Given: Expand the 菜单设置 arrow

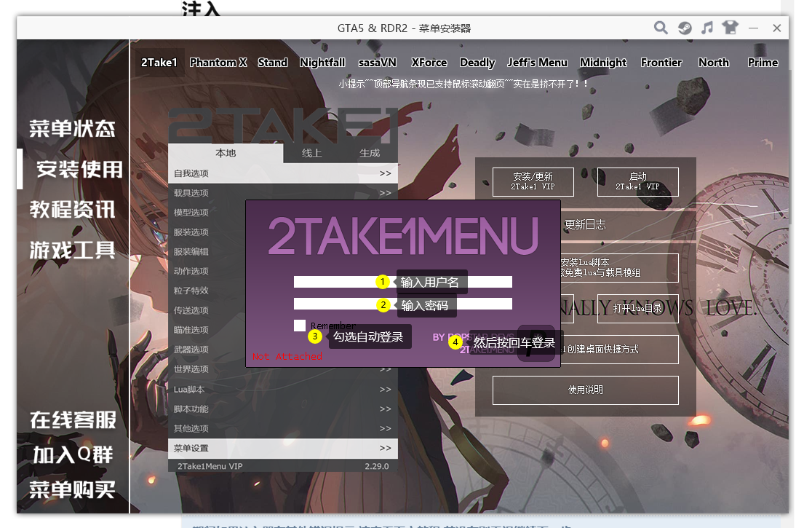Looking at the screenshot, I should point(385,448).
